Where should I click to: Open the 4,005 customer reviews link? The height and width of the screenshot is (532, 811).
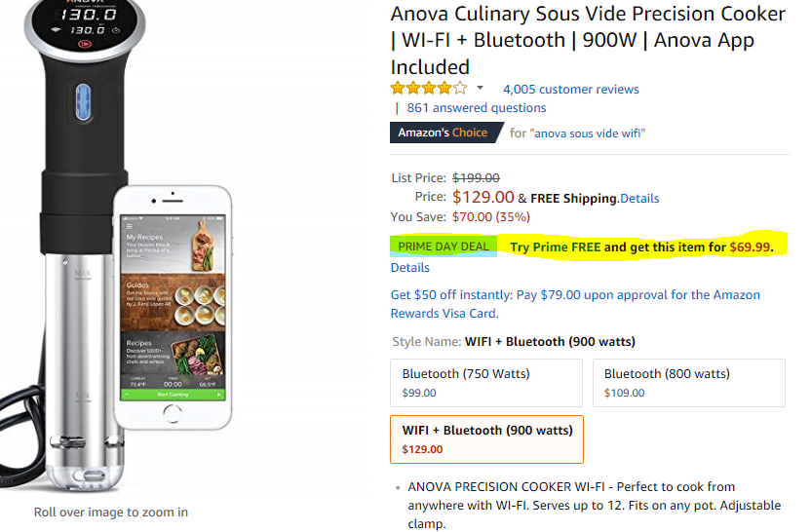tap(570, 89)
